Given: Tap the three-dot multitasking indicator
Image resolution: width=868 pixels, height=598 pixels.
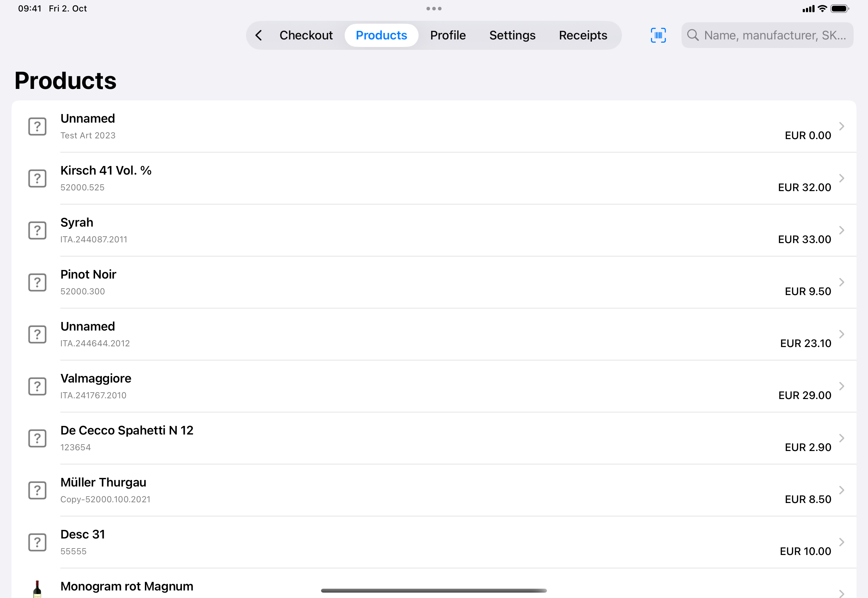Looking at the screenshot, I should coord(434,9).
